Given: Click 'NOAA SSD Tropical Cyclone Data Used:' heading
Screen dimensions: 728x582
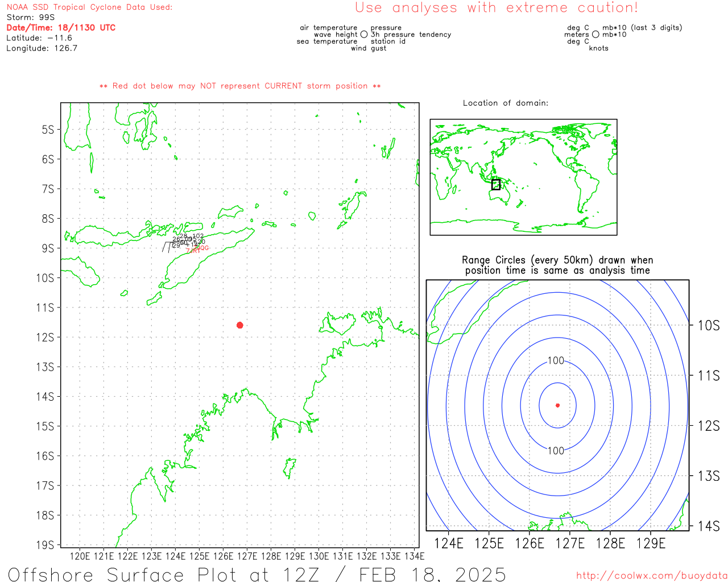Looking at the screenshot, I should pyautogui.click(x=89, y=7).
